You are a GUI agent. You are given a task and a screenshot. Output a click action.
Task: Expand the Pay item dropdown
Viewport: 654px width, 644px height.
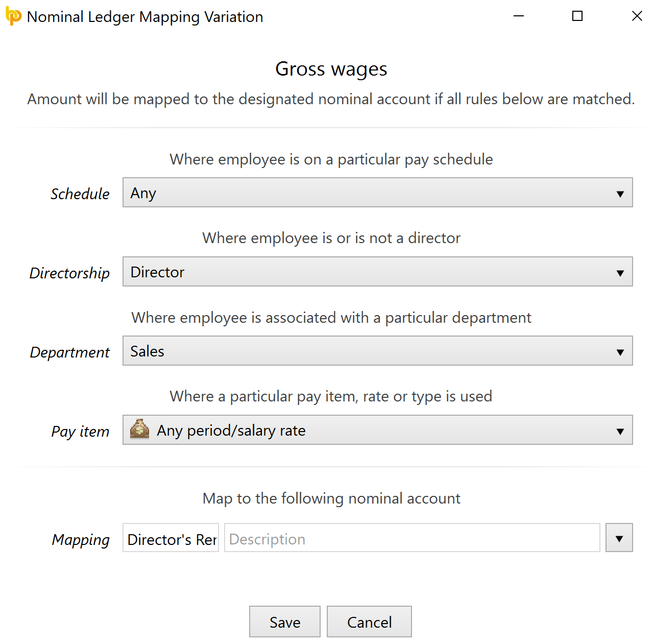tap(377, 430)
